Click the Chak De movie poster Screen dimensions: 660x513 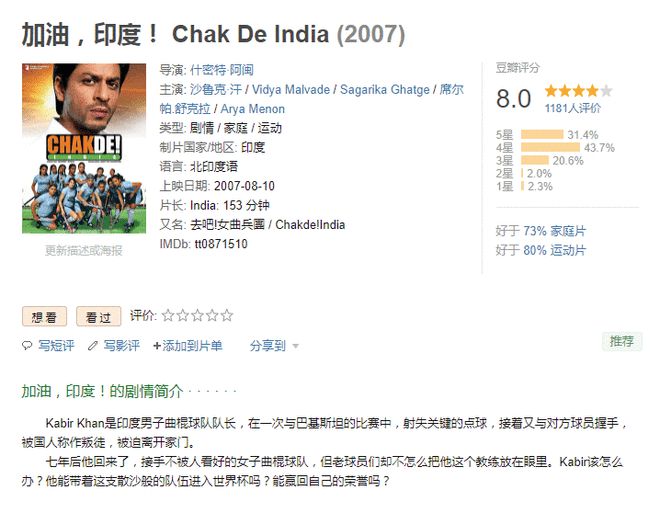point(84,148)
